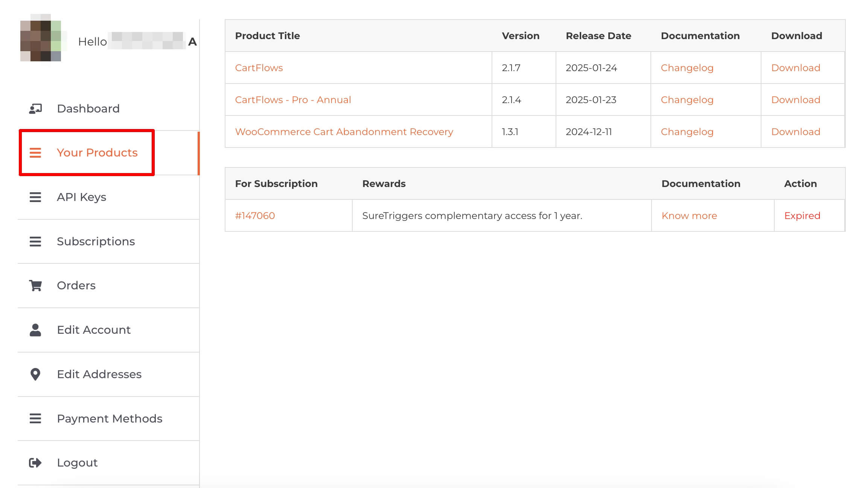Click the API Keys list icon
The height and width of the screenshot is (488, 868).
tap(35, 197)
